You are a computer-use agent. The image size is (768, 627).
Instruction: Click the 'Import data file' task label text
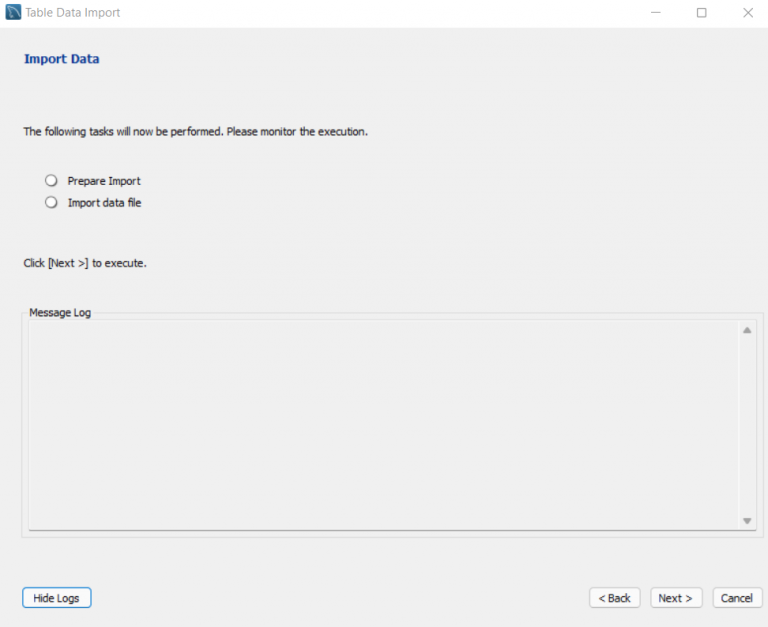(x=104, y=203)
